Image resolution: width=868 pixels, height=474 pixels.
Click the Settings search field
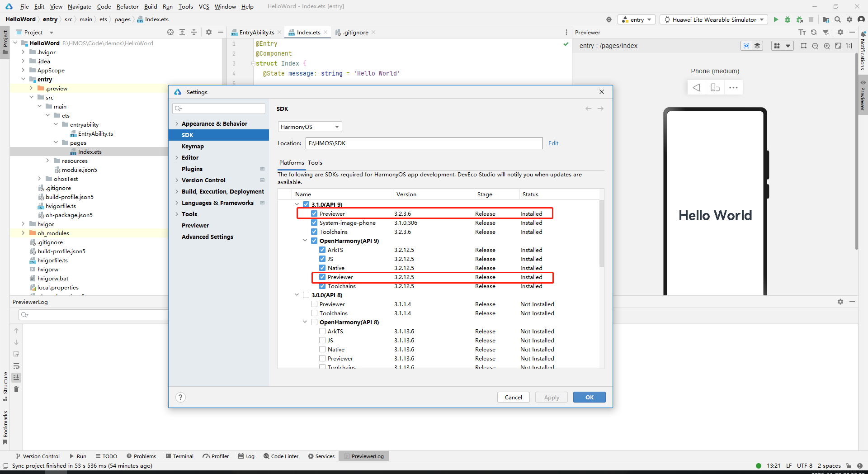click(219, 108)
